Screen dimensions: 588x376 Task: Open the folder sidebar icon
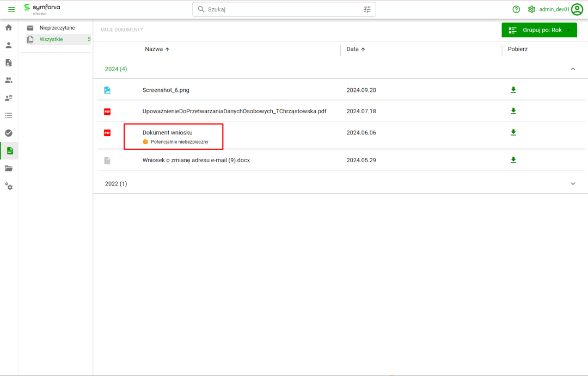[9, 168]
